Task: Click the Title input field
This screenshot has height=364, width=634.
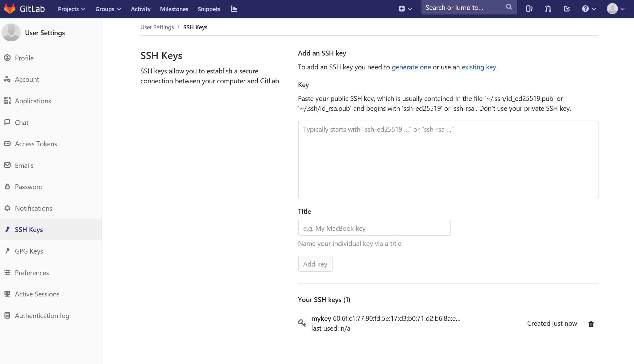Action: 374,228
